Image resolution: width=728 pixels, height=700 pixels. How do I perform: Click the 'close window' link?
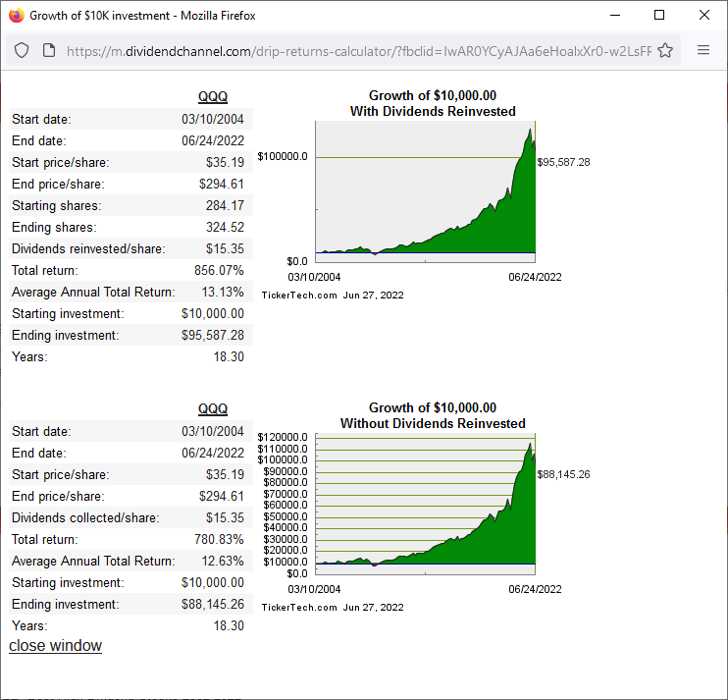click(x=55, y=645)
